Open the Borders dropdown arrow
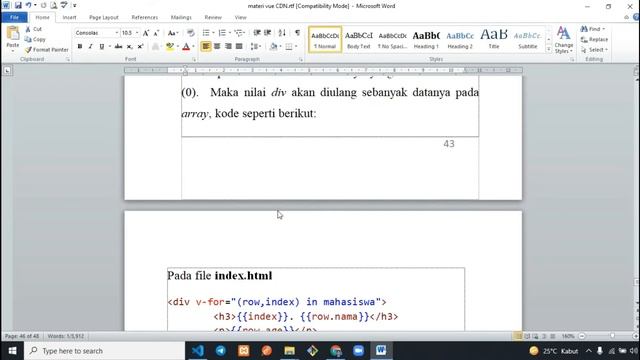The image size is (640, 360). [x=296, y=47]
